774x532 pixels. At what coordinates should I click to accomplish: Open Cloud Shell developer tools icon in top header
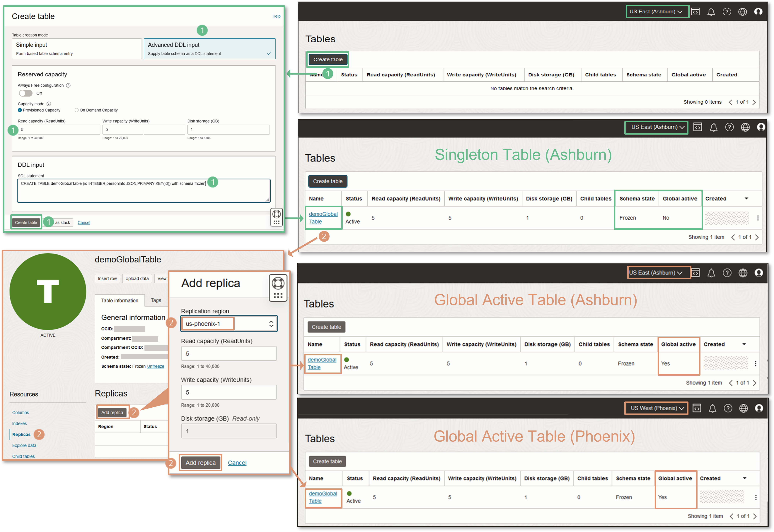tap(695, 12)
